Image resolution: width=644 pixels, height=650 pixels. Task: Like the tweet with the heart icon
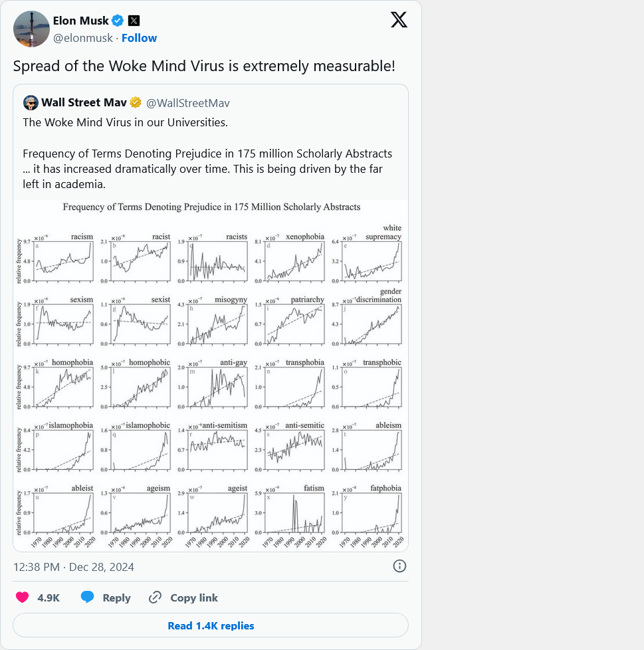[x=22, y=597]
